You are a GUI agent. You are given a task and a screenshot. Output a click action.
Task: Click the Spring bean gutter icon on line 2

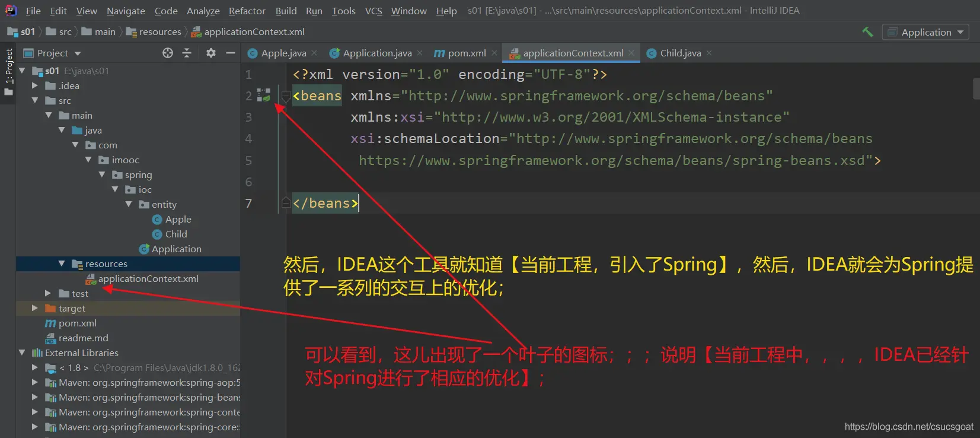(264, 95)
